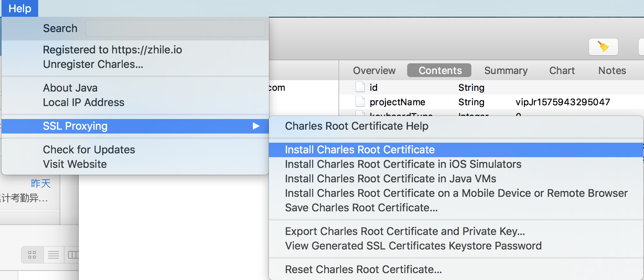Switch to the Overview tab
Screen dimensions: 644x280
point(374,71)
